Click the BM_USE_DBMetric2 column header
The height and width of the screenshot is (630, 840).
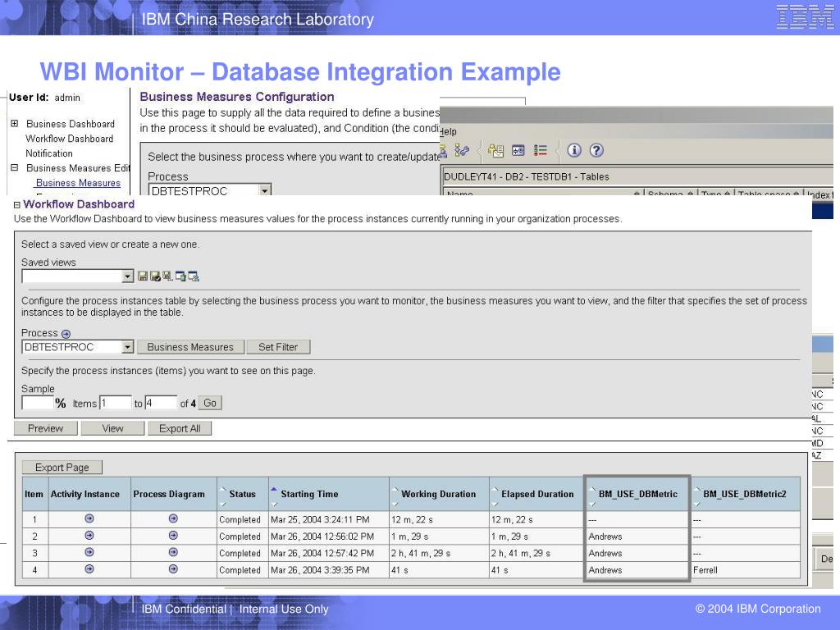click(745, 494)
